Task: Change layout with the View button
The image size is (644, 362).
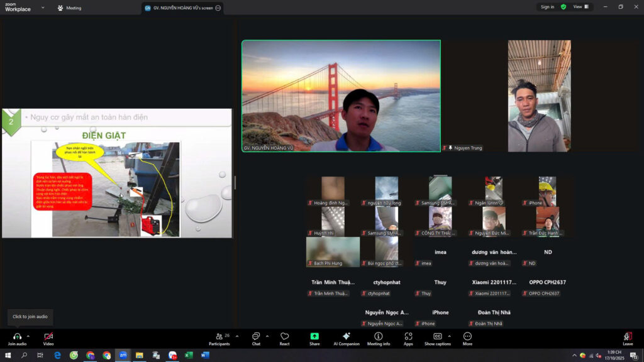Action: 580,7
